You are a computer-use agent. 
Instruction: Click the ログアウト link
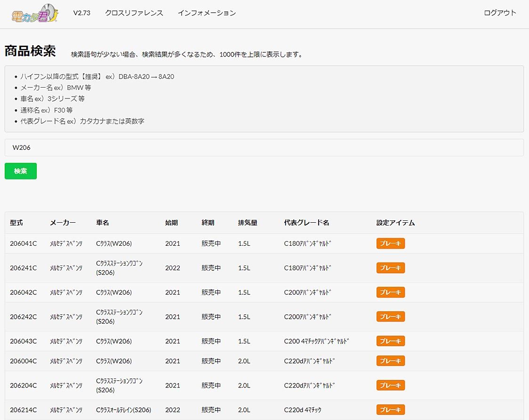point(500,13)
